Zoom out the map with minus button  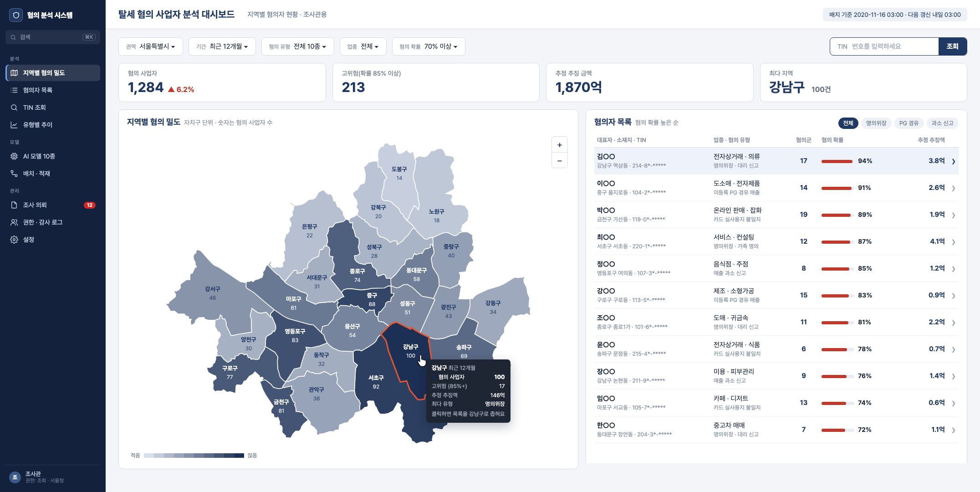click(x=559, y=161)
